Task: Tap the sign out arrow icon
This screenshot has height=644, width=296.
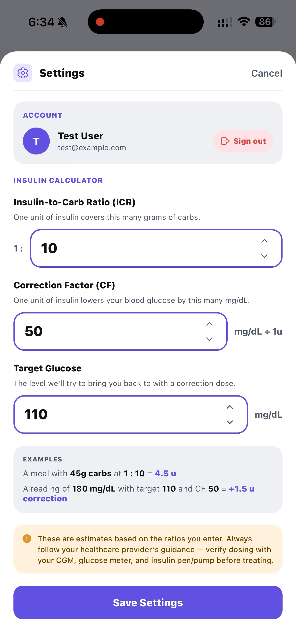Action: tap(225, 141)
